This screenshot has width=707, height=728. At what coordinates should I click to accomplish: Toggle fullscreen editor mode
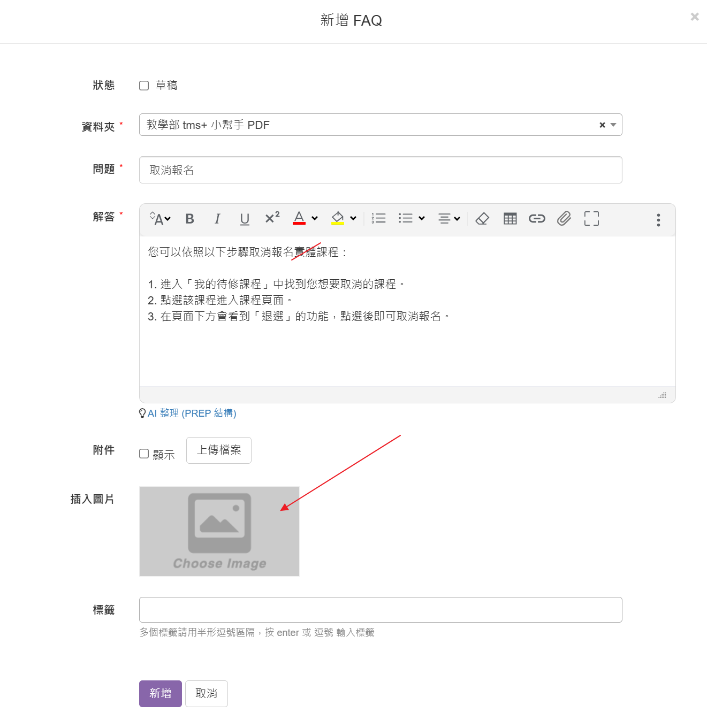tap(591, 218)
